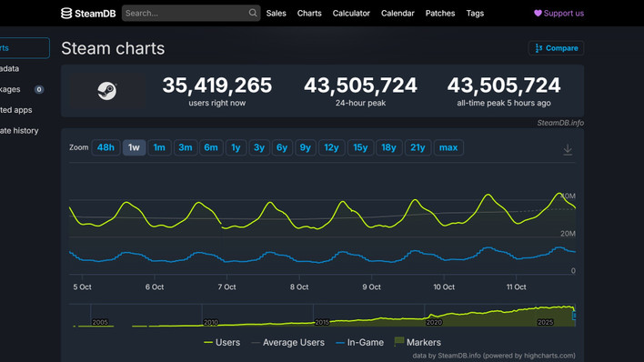
Task: Click the 35,419,265 users count
Action: [216, 85]
